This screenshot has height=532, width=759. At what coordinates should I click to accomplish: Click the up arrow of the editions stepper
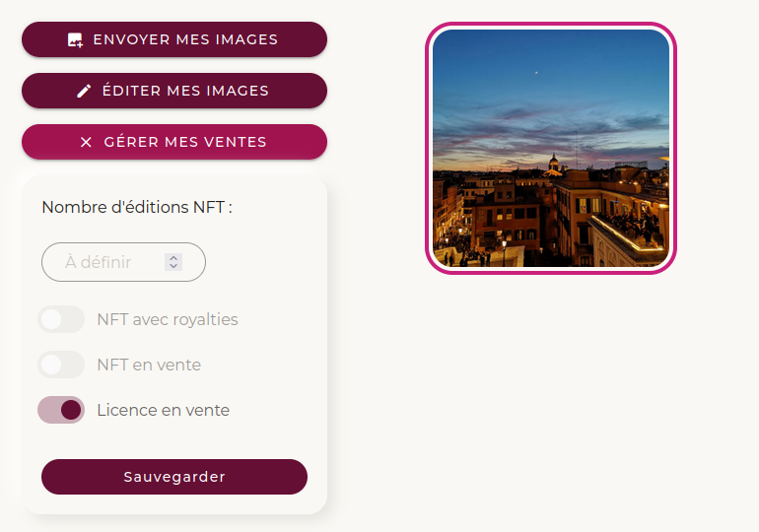[173, 258]
